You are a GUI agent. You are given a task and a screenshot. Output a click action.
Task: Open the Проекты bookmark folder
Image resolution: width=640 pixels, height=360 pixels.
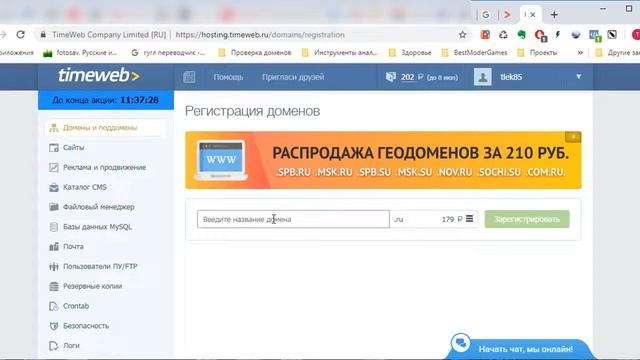click(x=537, y=53)
